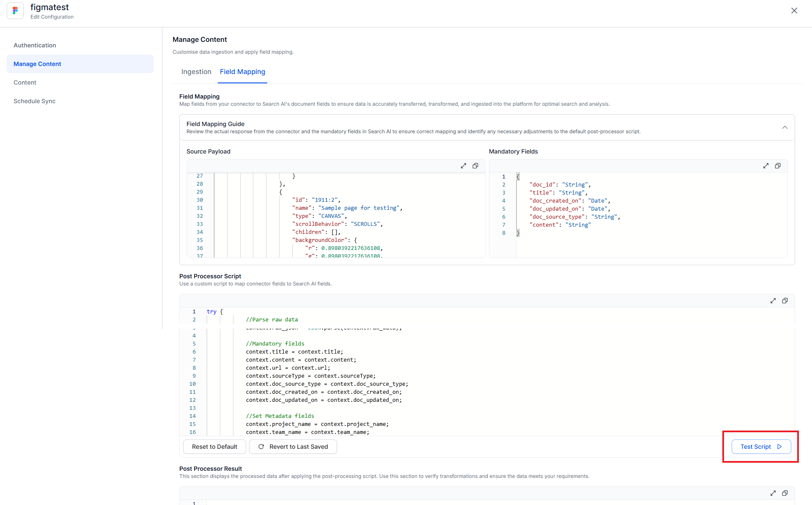Close the Edit Configuration dialog
This screenshot has height=505, width=812.
pos(794,11)
